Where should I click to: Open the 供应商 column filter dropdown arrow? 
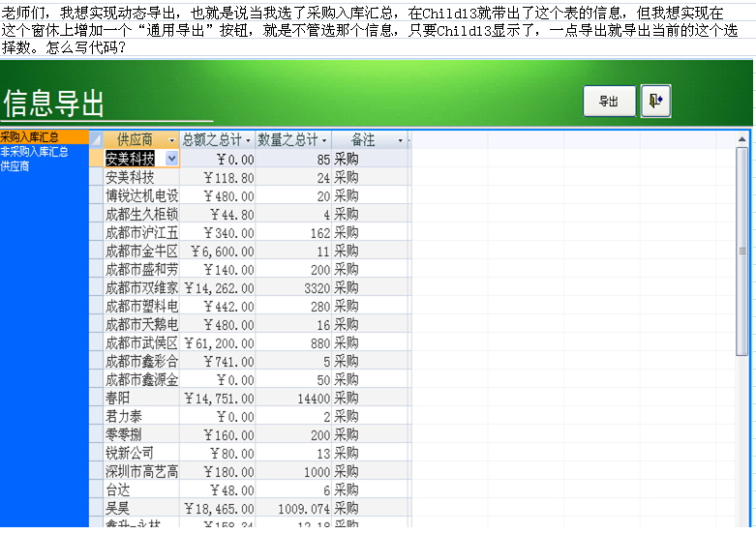(x=172, y=140)
